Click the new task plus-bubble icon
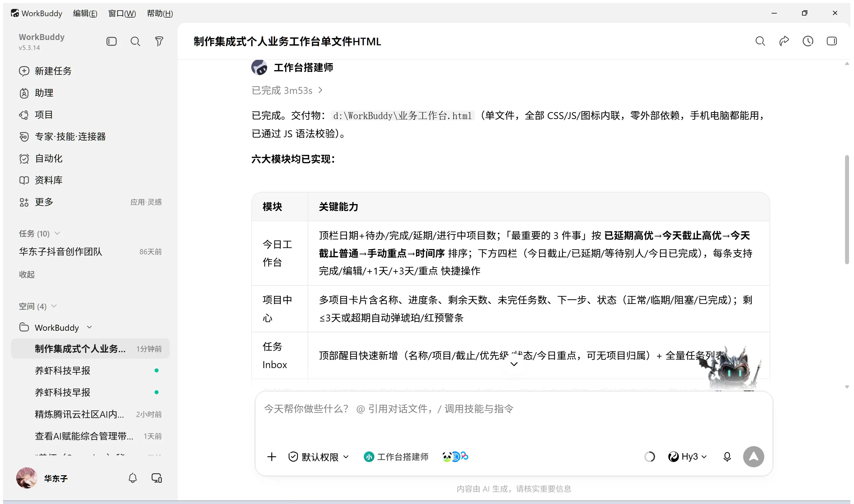The width and height of the screenshot is (854, 504). [x=24, y=71]
